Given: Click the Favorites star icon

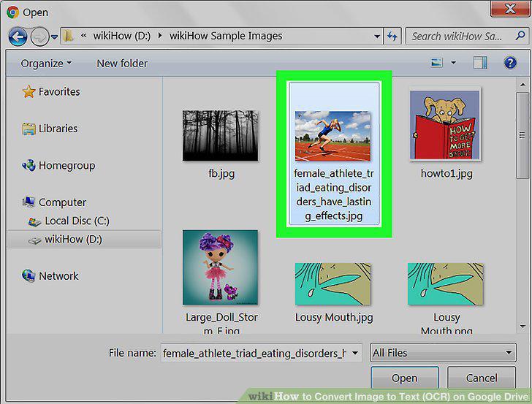Looking at the screenshot, I should 28,91.
